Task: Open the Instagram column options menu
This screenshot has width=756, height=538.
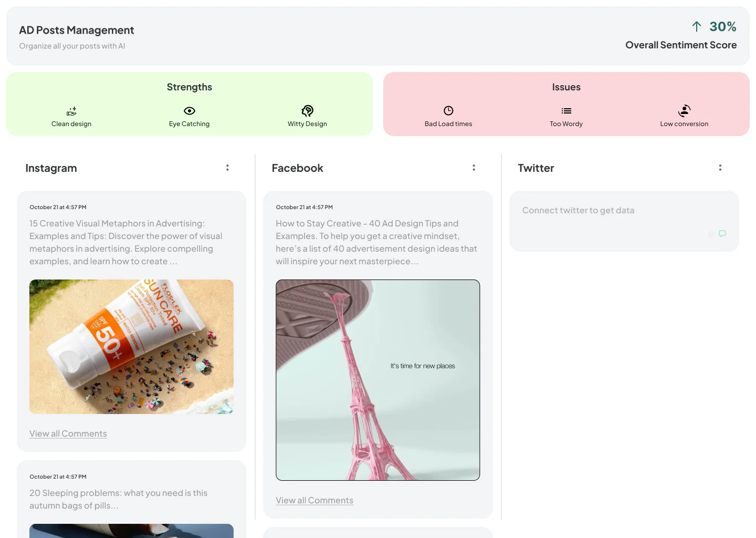Action: (x=227, y=168)
